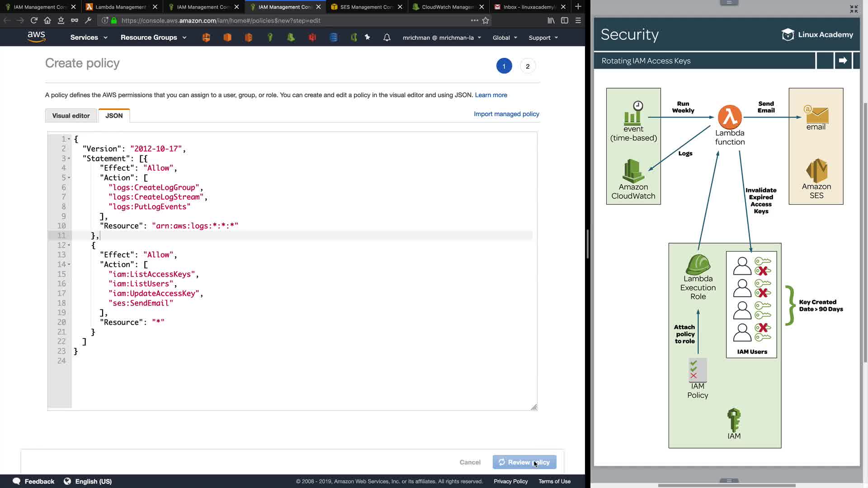The width and height of the screenshot is (868, 488).
Task: Open the Global region dropdown
Action: coord(505,38)
